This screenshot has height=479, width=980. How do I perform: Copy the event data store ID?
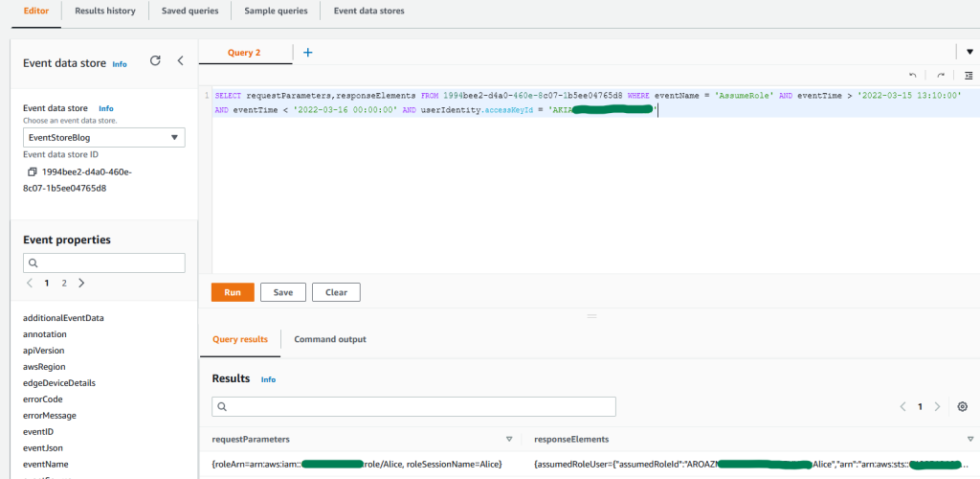pyautogui.click(x=33, y=172)
